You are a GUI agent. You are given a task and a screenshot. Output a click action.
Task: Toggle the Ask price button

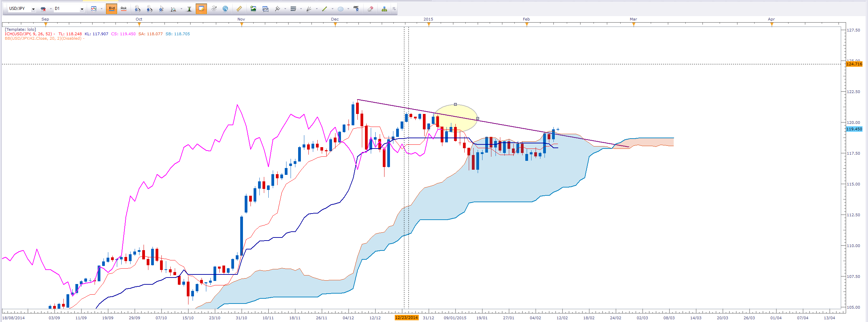tap(124, 9)
